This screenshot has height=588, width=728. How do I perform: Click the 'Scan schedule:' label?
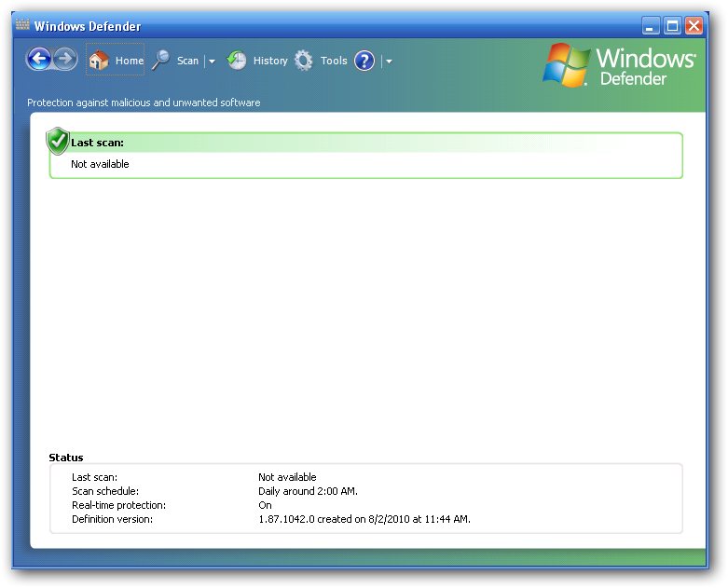pyautogui.click(x=105, y=491)
